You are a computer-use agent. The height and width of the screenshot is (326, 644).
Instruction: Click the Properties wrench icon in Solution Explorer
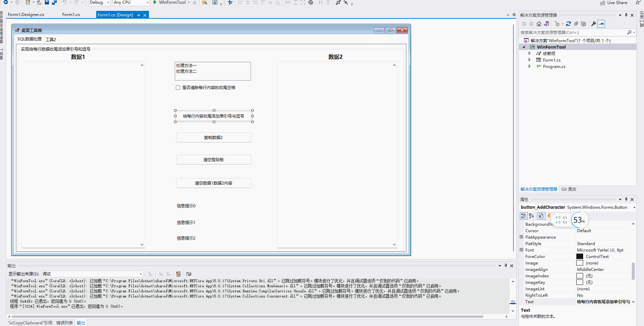[x=594, y=24]
